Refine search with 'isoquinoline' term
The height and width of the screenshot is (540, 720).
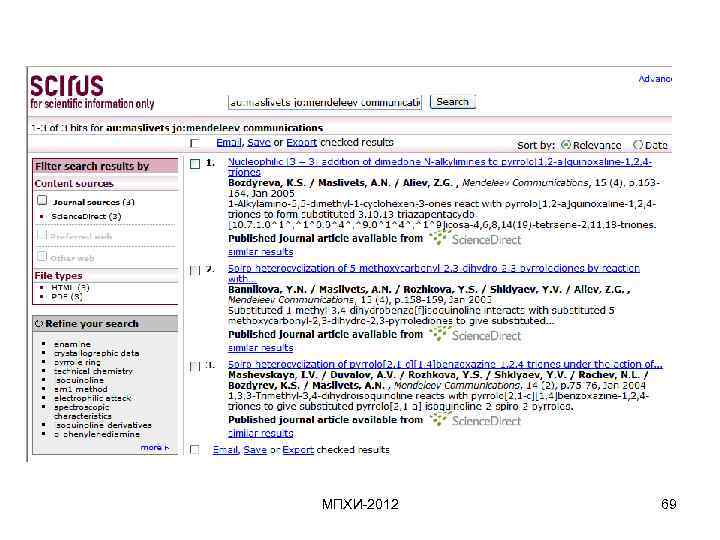tap(79, 380)
